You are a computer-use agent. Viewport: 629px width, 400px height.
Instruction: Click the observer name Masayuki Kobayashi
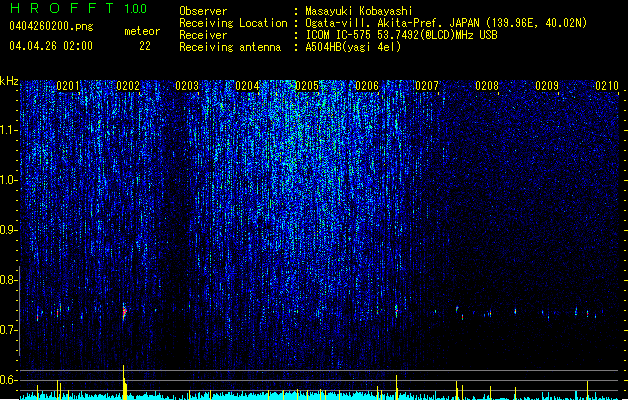tap(359, 11)
